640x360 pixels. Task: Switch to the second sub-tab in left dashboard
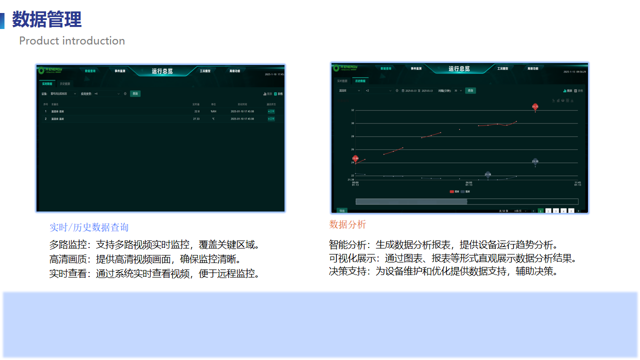[65, 84]
